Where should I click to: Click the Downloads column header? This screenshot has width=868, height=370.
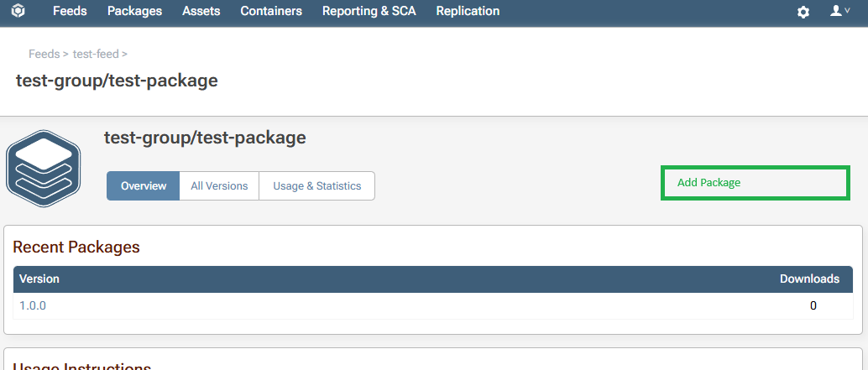(x=809, y=279)
